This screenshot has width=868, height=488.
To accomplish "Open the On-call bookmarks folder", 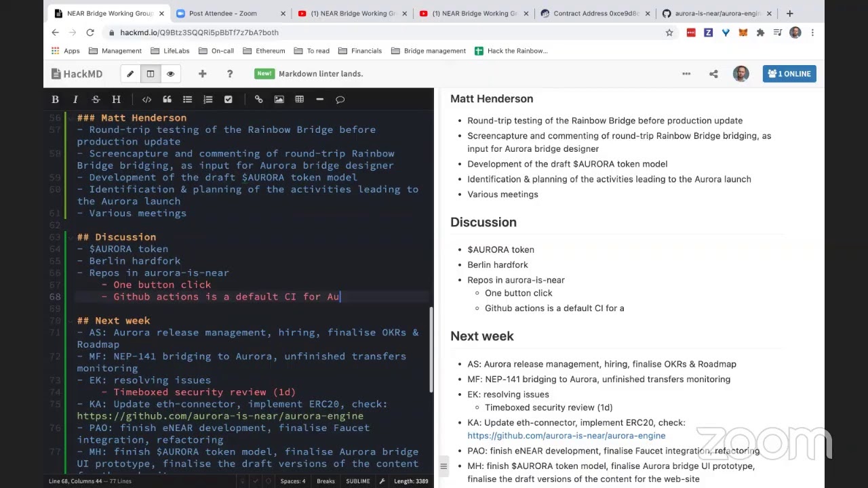I will pos(216,51).
